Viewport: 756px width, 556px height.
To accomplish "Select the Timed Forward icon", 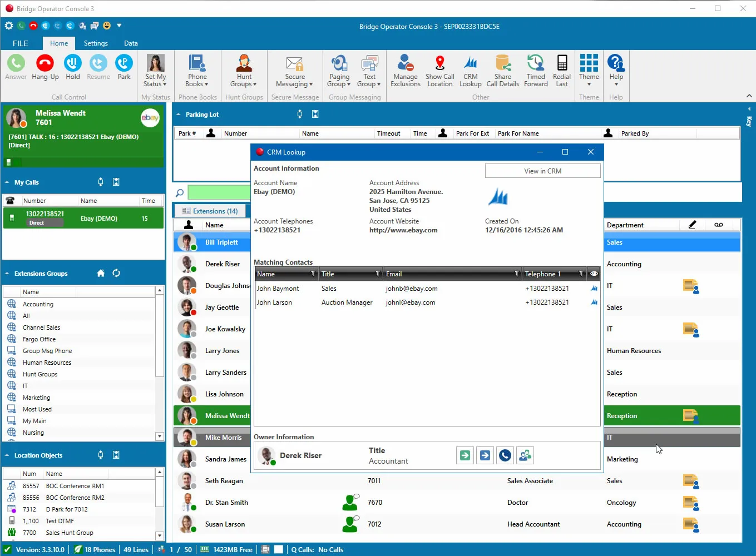I will coord(535,70).
